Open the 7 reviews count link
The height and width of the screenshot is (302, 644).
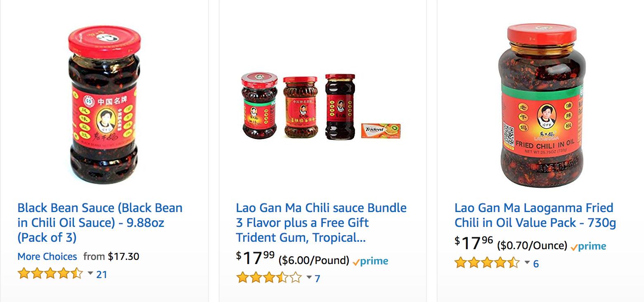pyautogui.click(x=317, y=278)
